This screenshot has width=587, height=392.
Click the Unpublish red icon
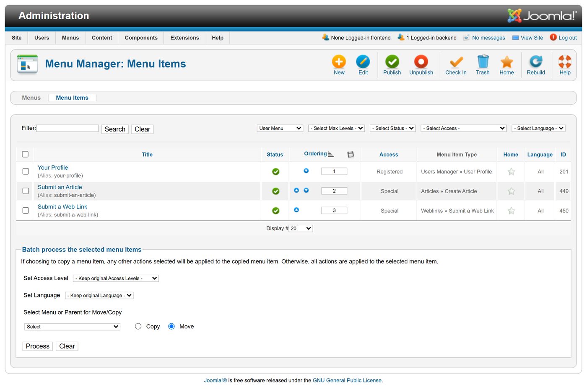421,62
